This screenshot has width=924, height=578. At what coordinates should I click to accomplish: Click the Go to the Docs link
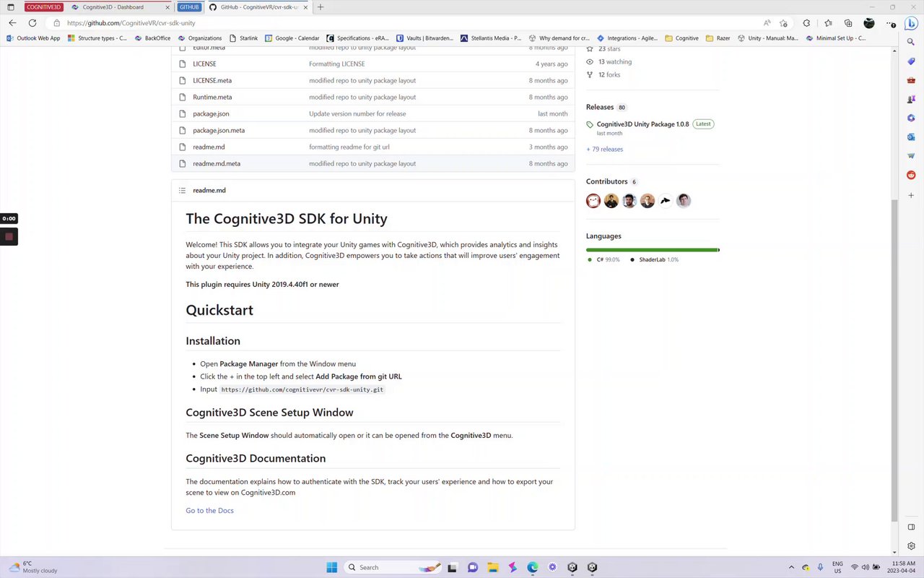pos(209,510)
